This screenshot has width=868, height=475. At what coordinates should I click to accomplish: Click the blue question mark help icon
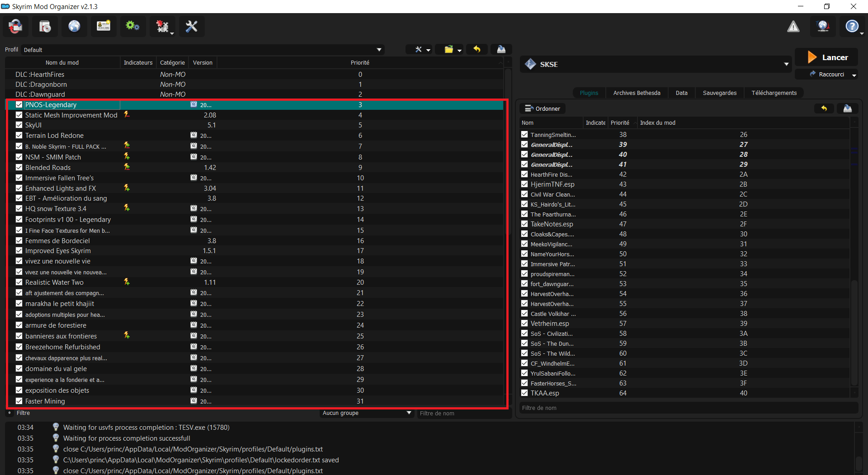(x=852, y=27)
